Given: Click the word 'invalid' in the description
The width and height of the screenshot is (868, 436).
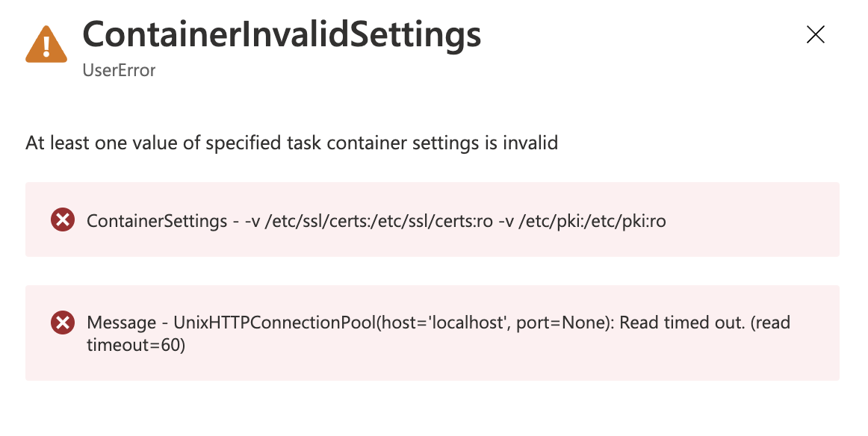Looking at the screenshot, I should 530,143.
